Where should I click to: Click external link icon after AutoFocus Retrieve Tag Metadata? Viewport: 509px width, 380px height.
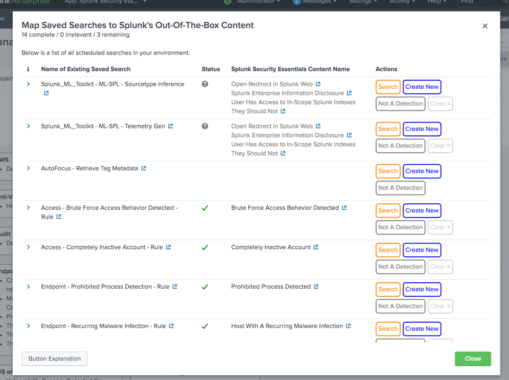pyautogui.click(x=144, y=168)
